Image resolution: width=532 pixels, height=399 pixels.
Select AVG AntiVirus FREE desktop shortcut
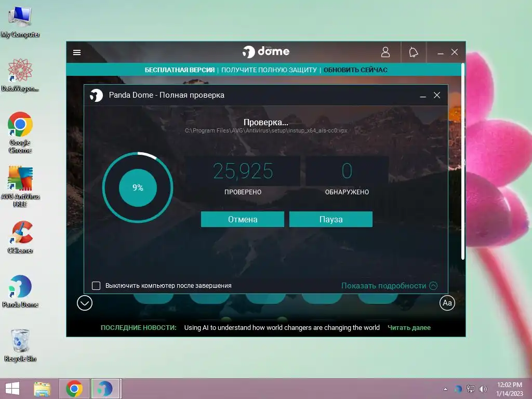point(20,187)
